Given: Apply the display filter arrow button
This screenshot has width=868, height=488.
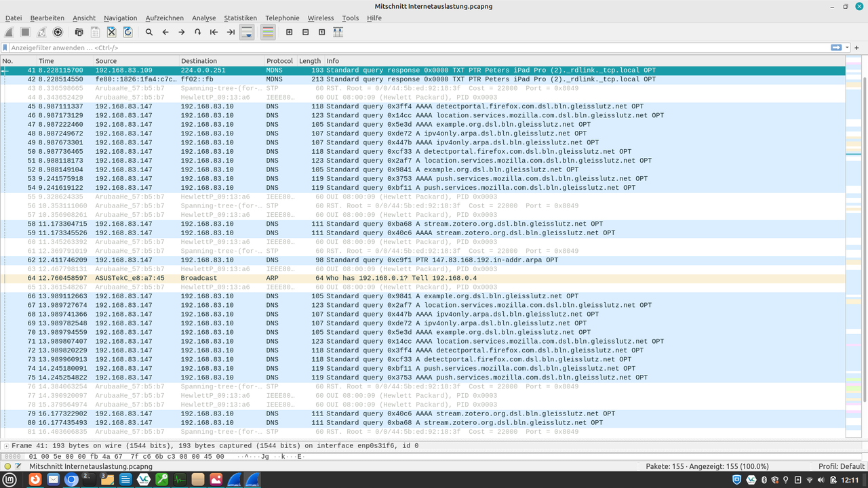Looking at the screenshot, I should [836, 48].
